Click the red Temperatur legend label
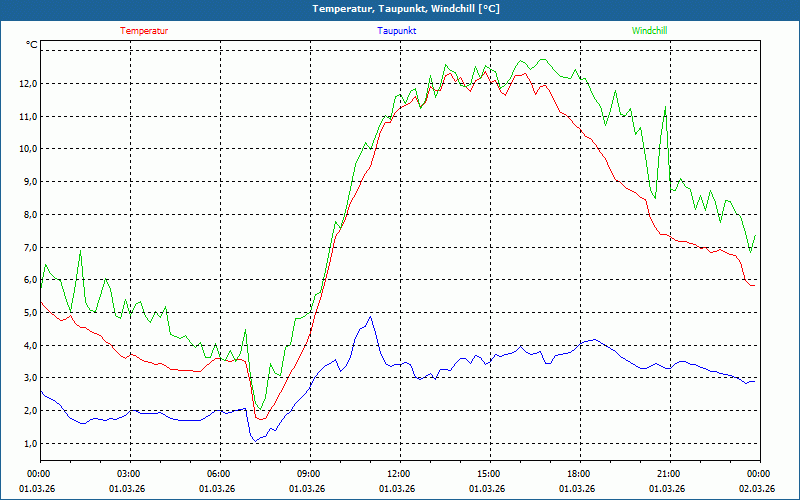The image size is (800, 500). tap(144, 30)
